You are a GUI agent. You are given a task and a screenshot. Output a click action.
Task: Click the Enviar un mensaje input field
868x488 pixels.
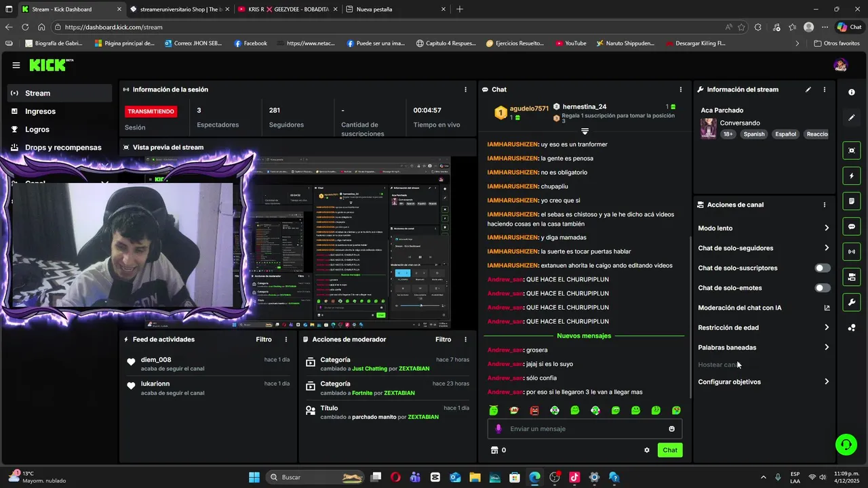pyautogui.click(x=585, y=428)
